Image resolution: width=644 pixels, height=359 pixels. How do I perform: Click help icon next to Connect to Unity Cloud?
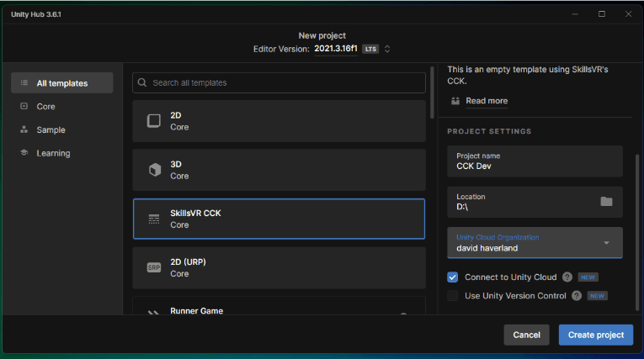coord(567,277)
